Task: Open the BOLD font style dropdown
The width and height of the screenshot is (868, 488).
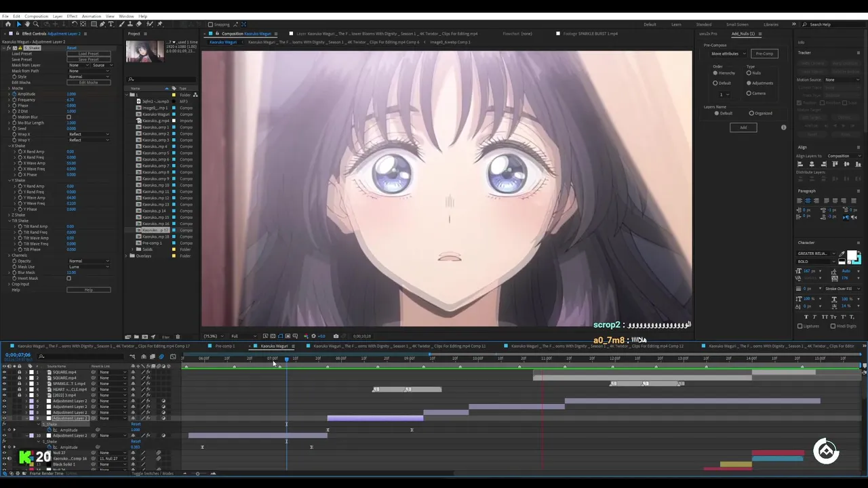Action: [x=816, y=262]
